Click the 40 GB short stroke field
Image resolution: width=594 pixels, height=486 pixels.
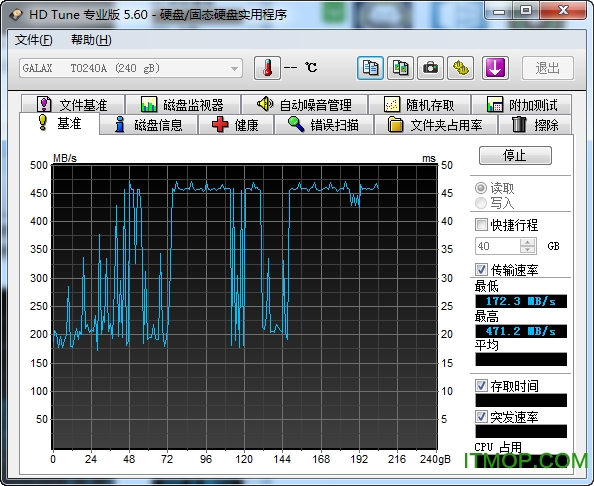[x=498, y=246]
